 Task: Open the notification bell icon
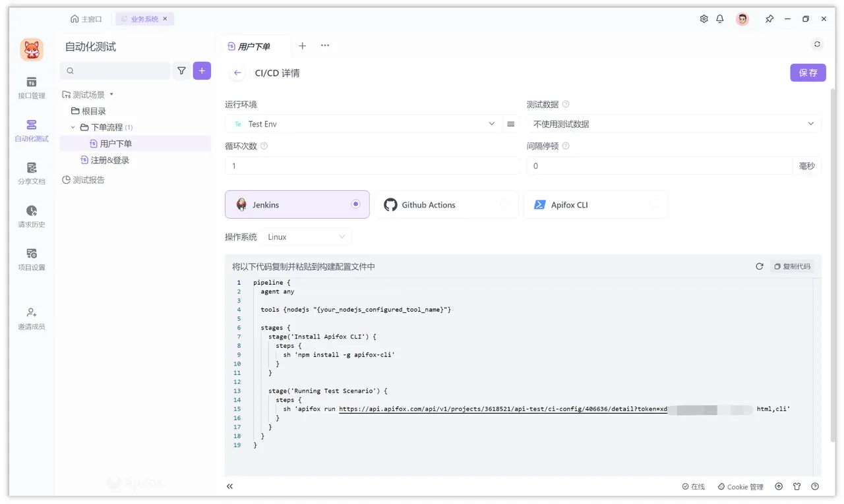coord(720,19)
